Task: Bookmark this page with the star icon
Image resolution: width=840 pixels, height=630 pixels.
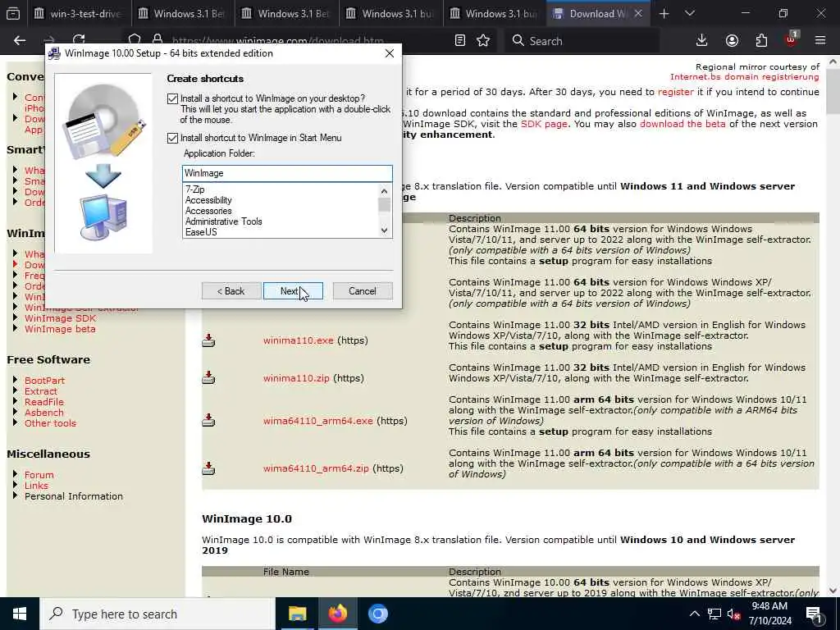Action: tap(483, 40)
